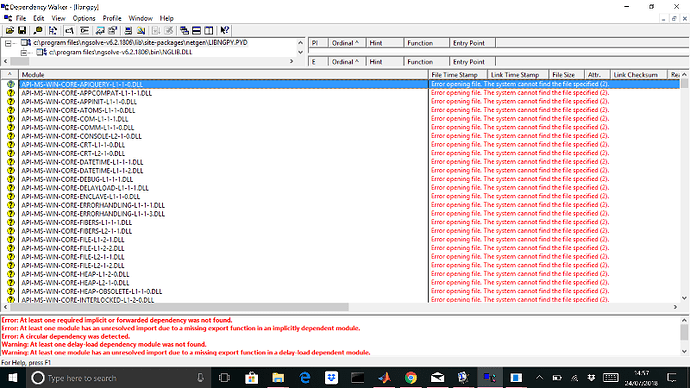Click the View Module in External Viewer icon
690x388 pixels.
pos(100,30)
